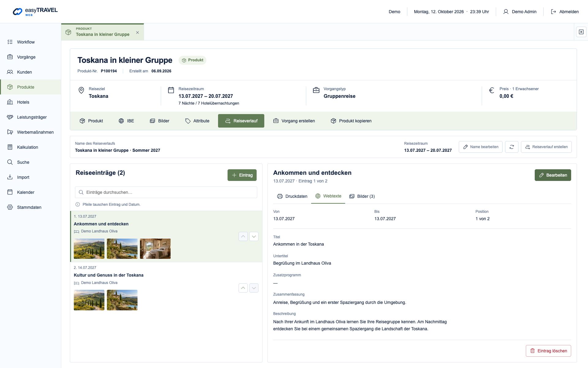588x368 pixels.
Task: Select the Kultur und Genuss in der Toskana entry
Action: coord(166,288)
